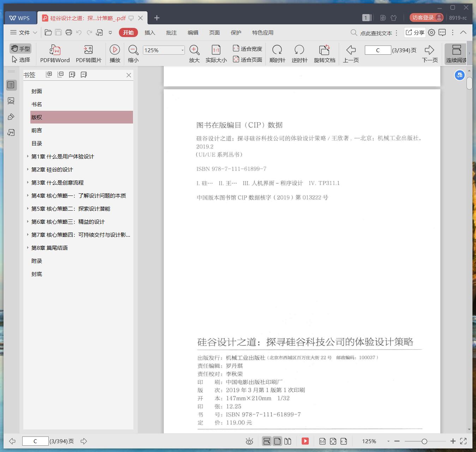This screenshot has width=476, height=452.
Task: Close the bookmarks panel
Action: [129, 75]
